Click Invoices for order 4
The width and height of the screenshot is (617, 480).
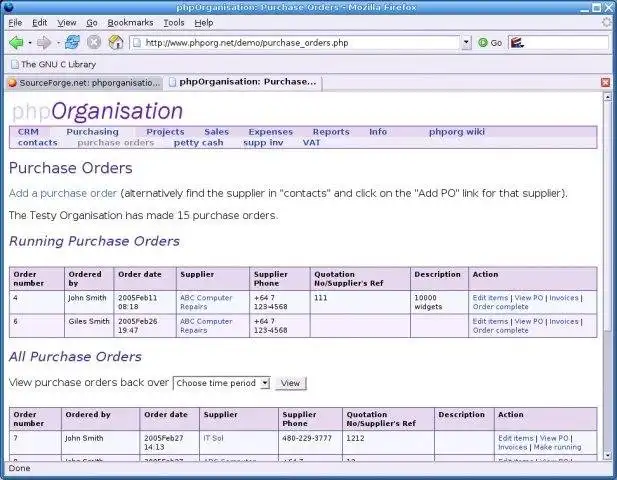(x=564, y=298)
